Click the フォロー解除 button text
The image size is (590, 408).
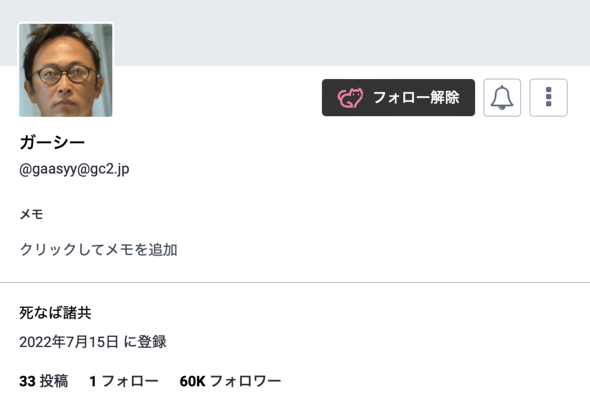coord(416,97)
